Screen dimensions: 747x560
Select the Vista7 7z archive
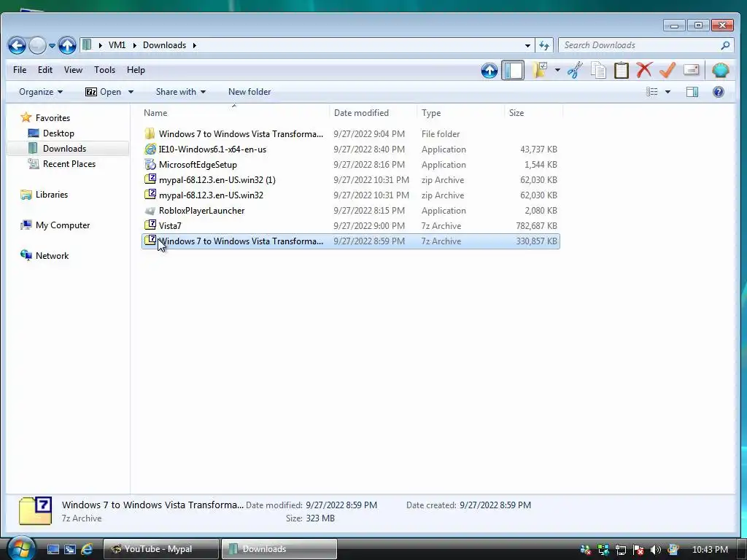351,226
